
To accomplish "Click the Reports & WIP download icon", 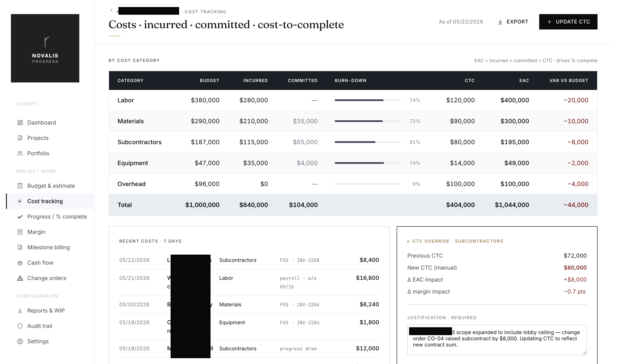I will coord(20,311).
